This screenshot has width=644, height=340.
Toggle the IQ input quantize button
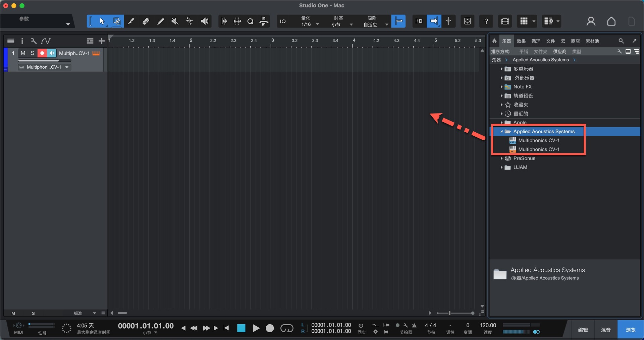pos(283,21)
